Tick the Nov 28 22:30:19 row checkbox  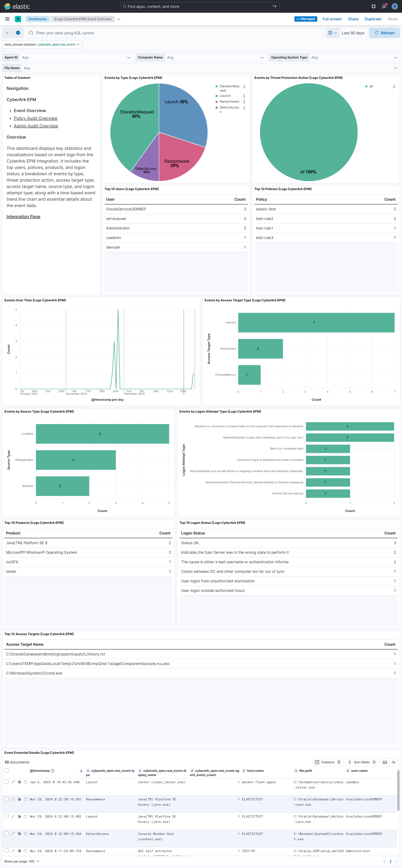pyautogui.click(x=6, y=799)
